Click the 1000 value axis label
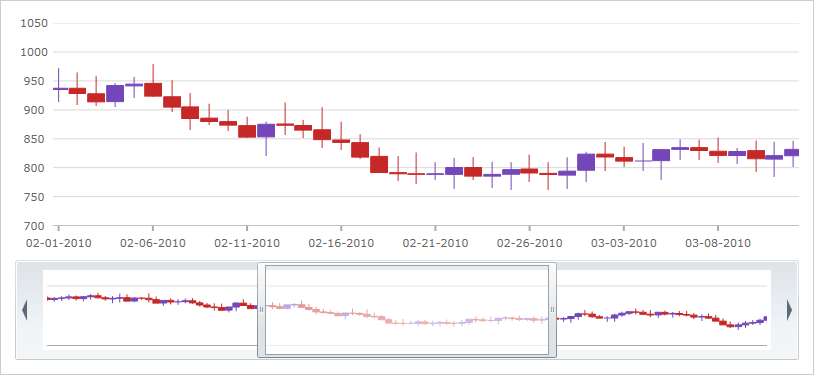 34,52
